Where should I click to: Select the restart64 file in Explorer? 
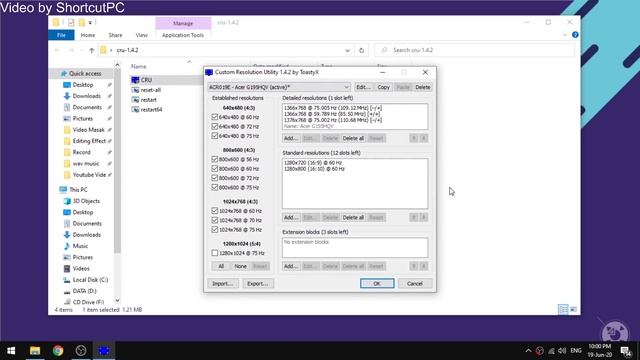(151, 109)
